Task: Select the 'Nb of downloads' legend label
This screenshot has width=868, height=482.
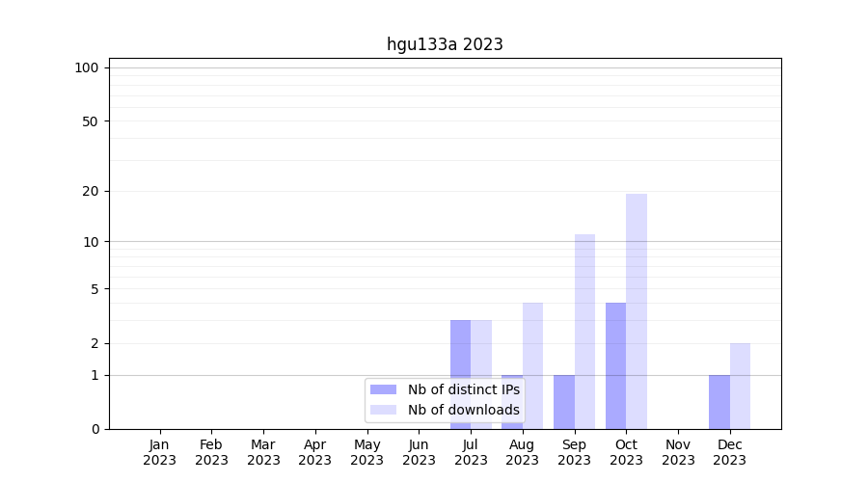Action: point(463,410)
